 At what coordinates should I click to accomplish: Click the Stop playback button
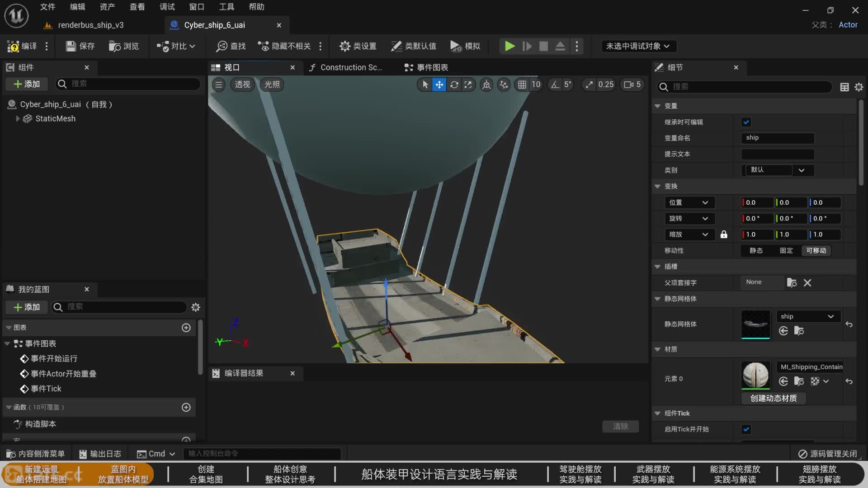[543, 46]
